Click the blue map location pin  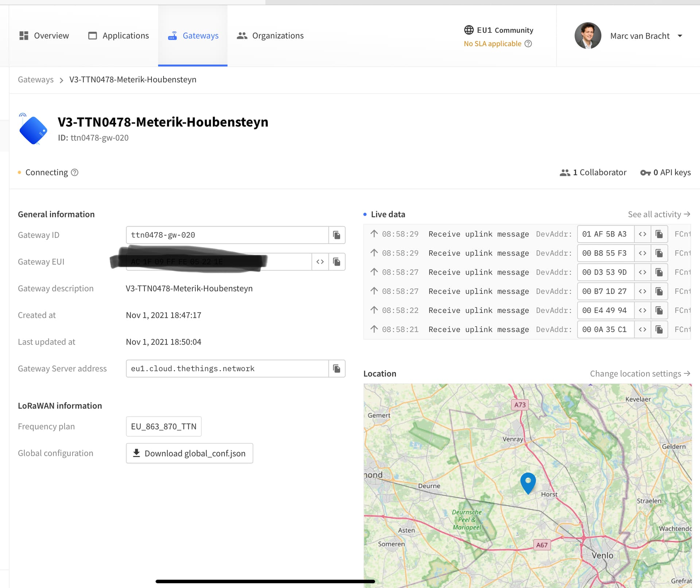click(x=528, y=483)
